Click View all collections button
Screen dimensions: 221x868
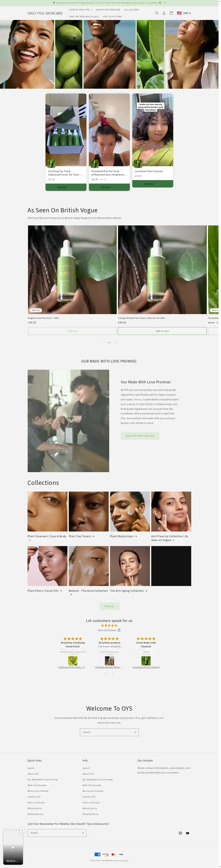[109, 606]
